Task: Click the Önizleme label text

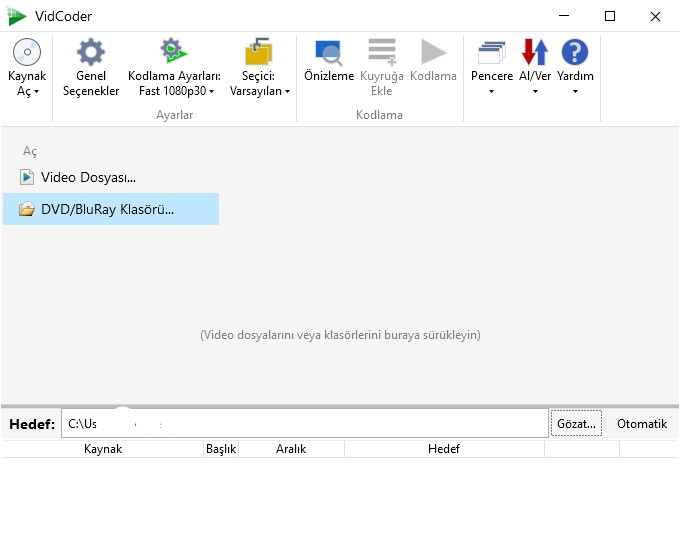Action: 329,76
